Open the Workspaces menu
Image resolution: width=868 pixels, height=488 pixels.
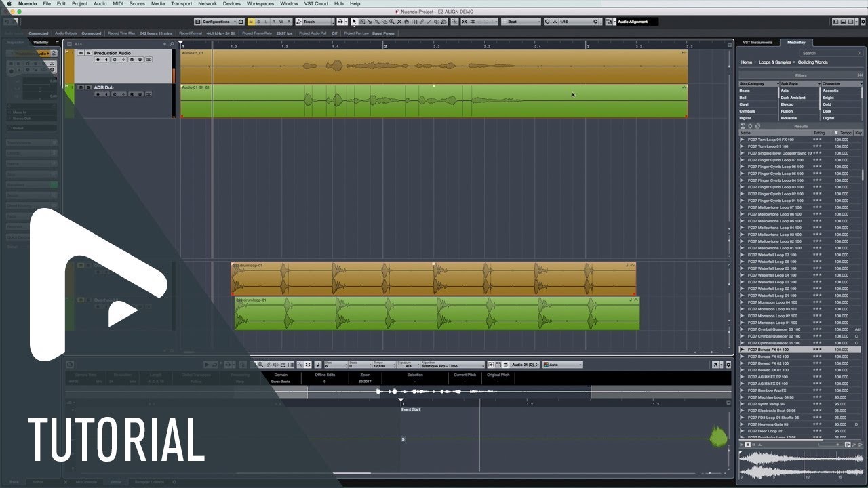coord(260,3)
